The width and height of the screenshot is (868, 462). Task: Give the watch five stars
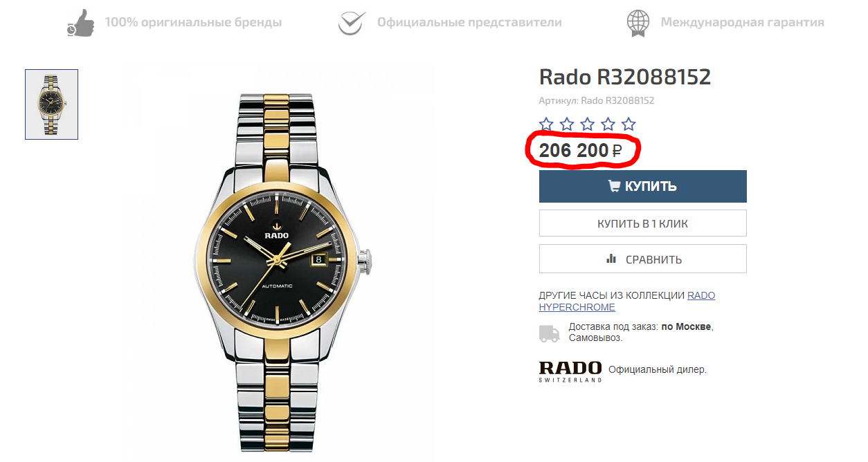tap(629, 124)
